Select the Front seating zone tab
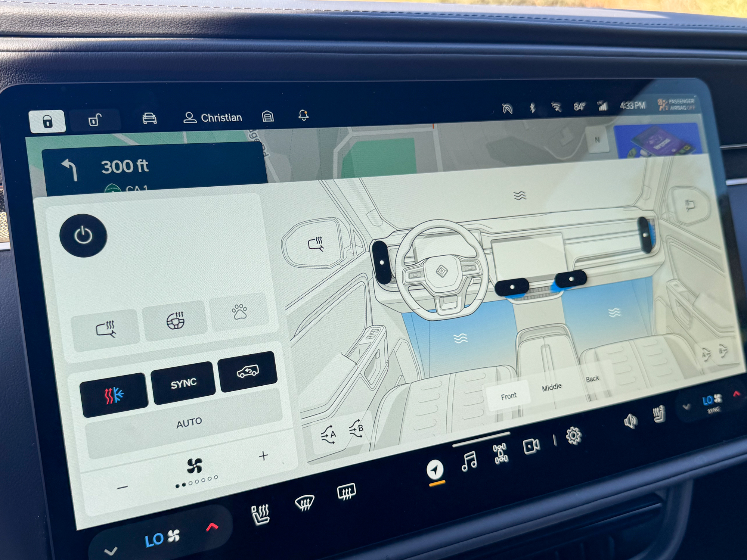The width and height of the screenshot is (747, 560). pyautogui.click(x=508, y=394)
